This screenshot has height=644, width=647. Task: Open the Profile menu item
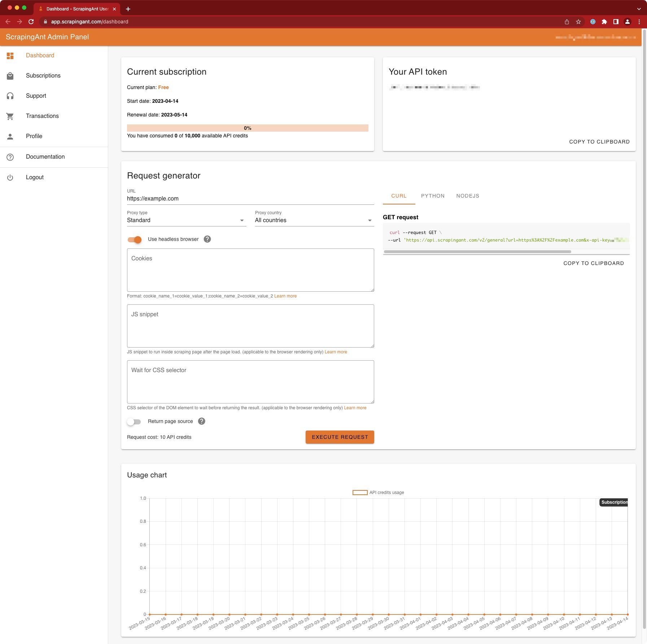54,136
